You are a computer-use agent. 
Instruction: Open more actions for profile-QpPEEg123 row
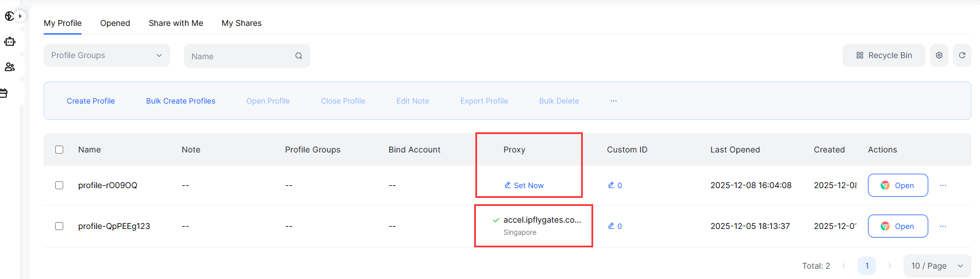943,226
